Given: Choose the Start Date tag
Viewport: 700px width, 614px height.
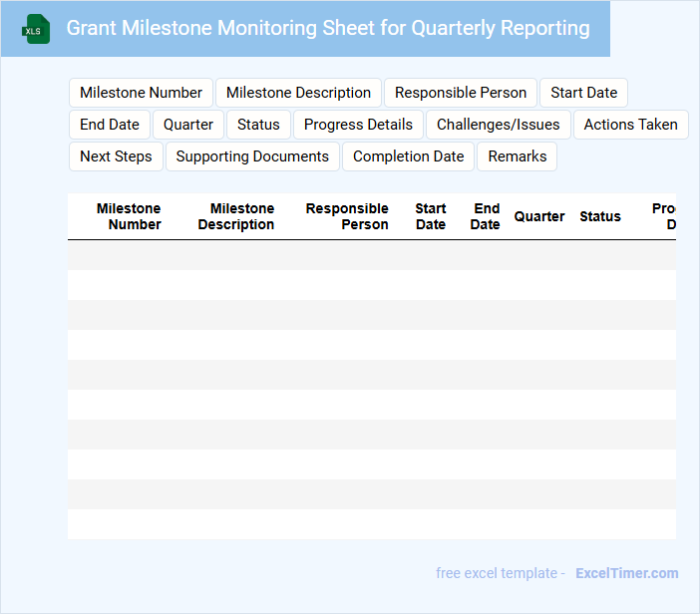Looking at the screenshot, I should click(583, 93).
